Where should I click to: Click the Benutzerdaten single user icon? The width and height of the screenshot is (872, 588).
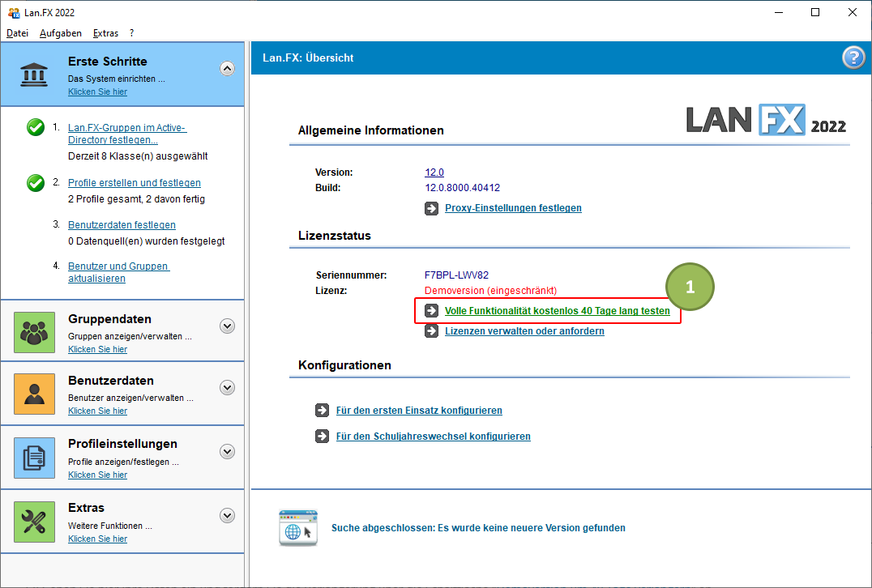(x=35, y=394)
